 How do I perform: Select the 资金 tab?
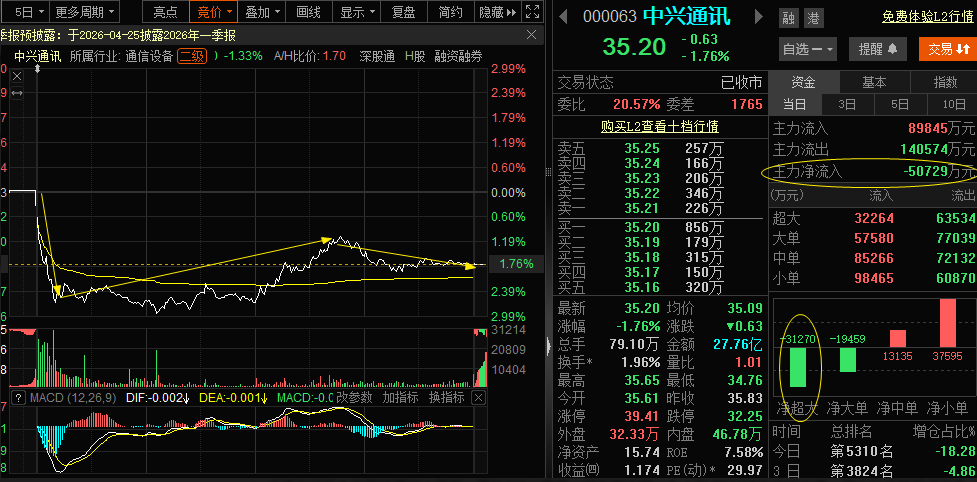[x=804, y=82]
